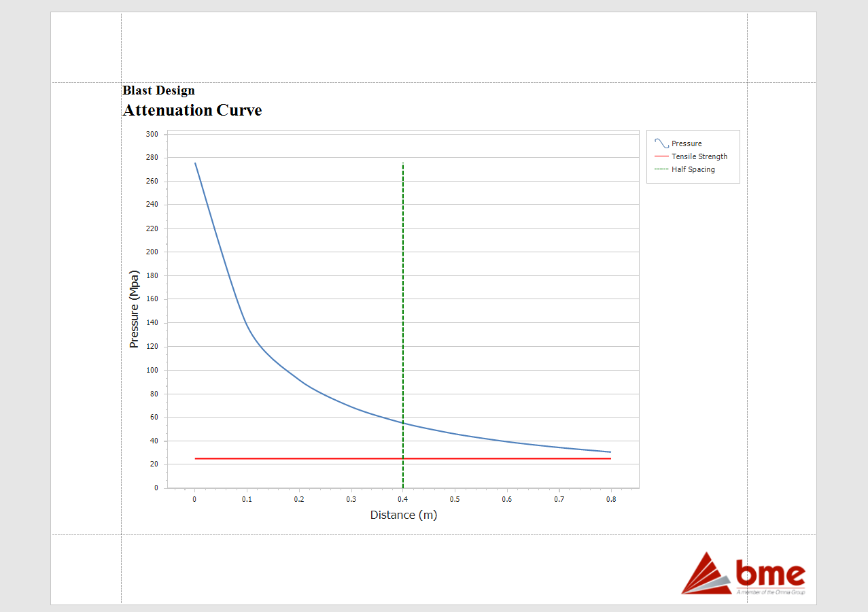Screen dimensions: 868x612
Task: Click the Tensile Strength legend line marker
Action: click(x=661, y=156)
